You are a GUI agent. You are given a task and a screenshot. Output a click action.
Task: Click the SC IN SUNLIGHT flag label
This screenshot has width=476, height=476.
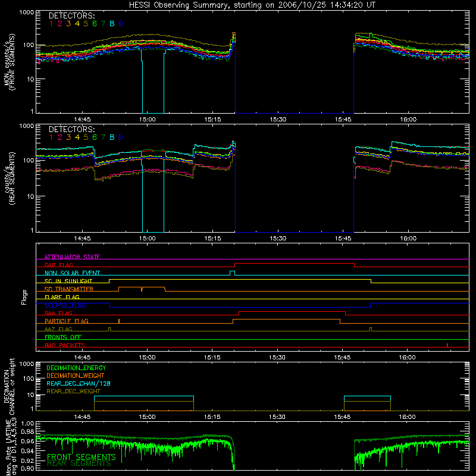[x=68, y=281]
